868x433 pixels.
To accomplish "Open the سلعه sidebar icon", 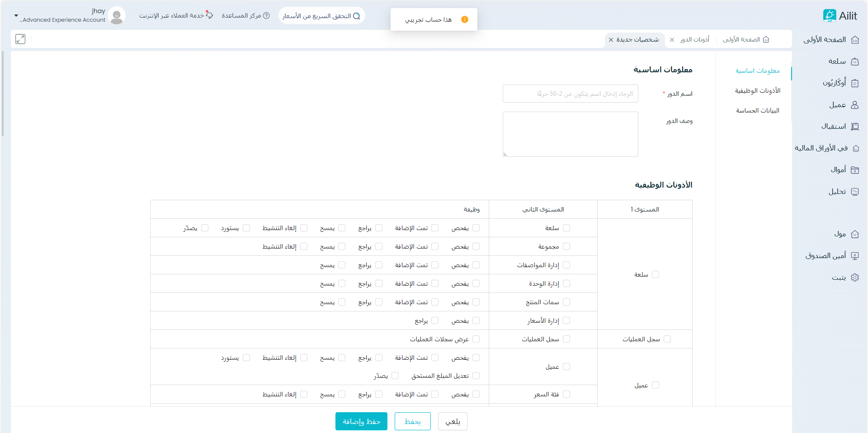I will [854, 61].
